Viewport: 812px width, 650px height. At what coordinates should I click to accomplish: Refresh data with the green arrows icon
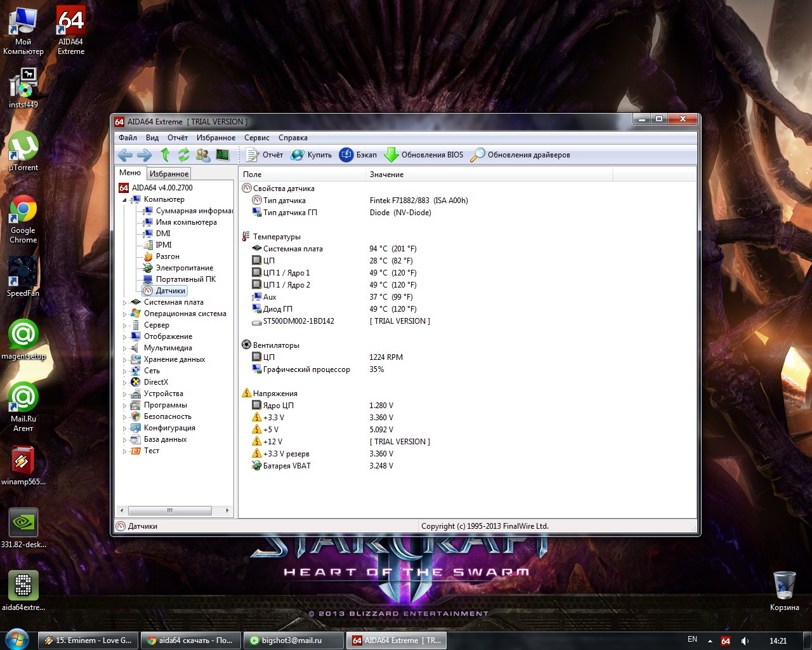point(184,155)
